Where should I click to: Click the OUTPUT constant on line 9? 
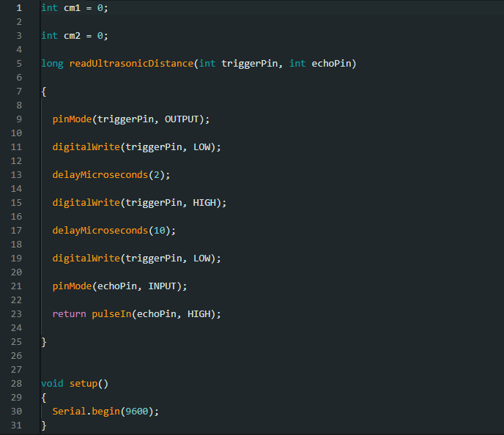[x=182, y=119]
